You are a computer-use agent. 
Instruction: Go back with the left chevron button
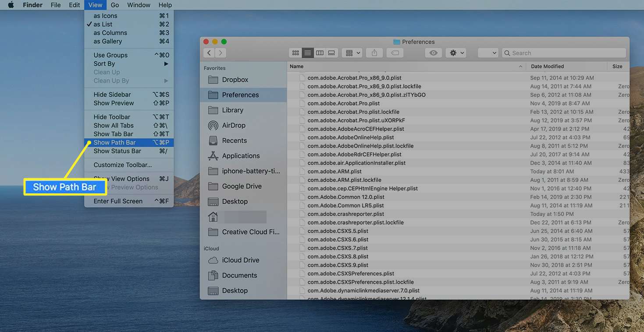click(x=209, y=53)
